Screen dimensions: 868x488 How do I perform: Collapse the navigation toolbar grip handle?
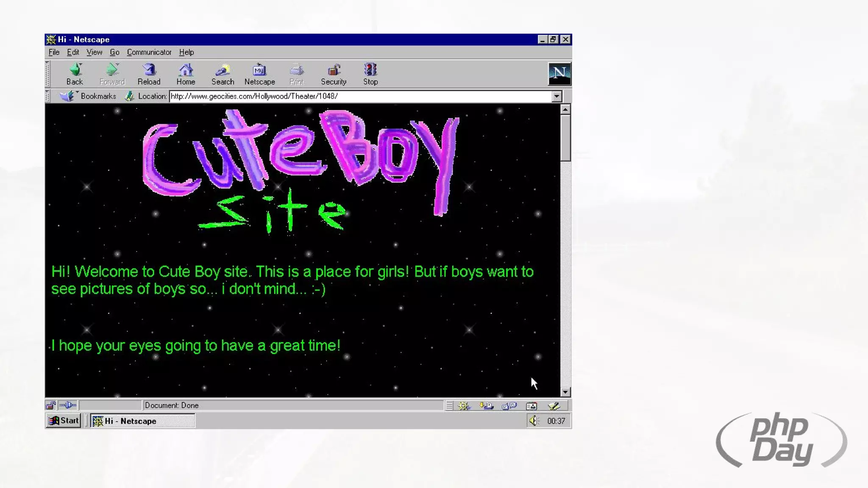tap(48, 74)
